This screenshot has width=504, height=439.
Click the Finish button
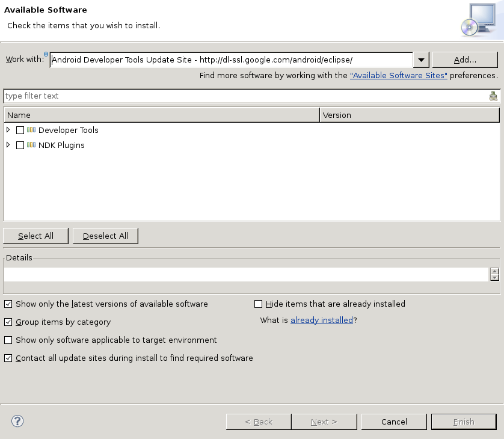(464, 422)
